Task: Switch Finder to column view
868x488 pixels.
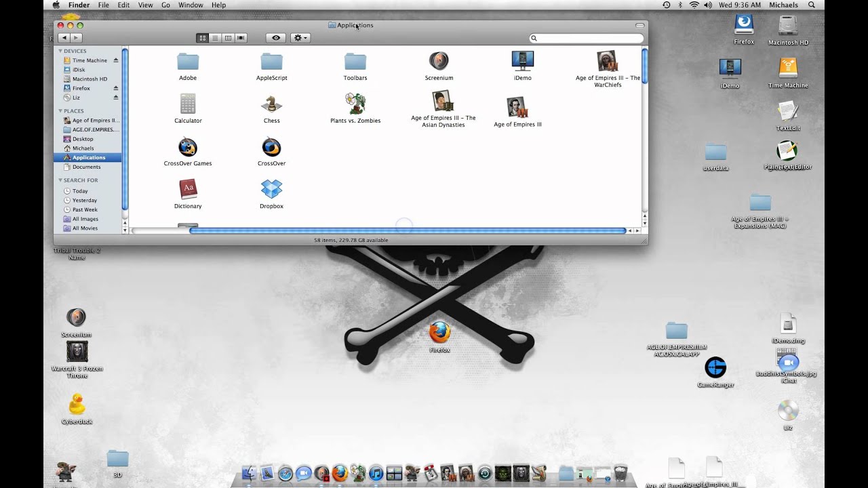Action: pyautogui.click(x=228, y=38)
